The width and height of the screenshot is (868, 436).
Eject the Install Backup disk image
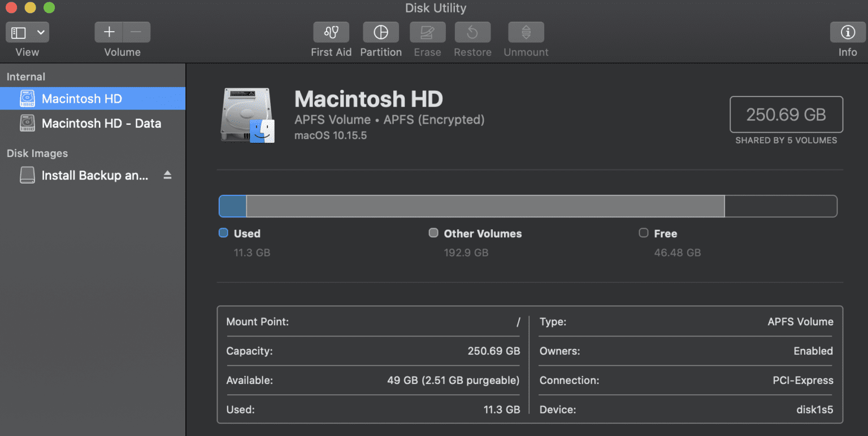click(x=167, y=175)
